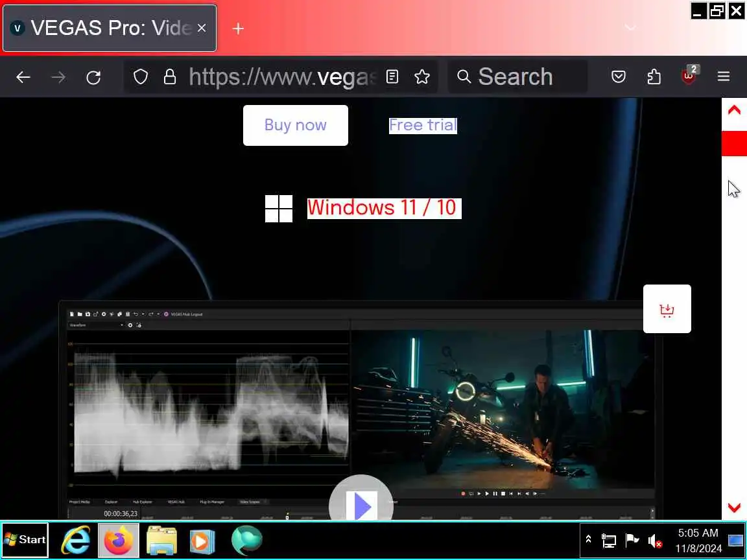The image size is (747, 560).
Task: Open the Action Center flag icon
Action: click(x=632, y=540)
